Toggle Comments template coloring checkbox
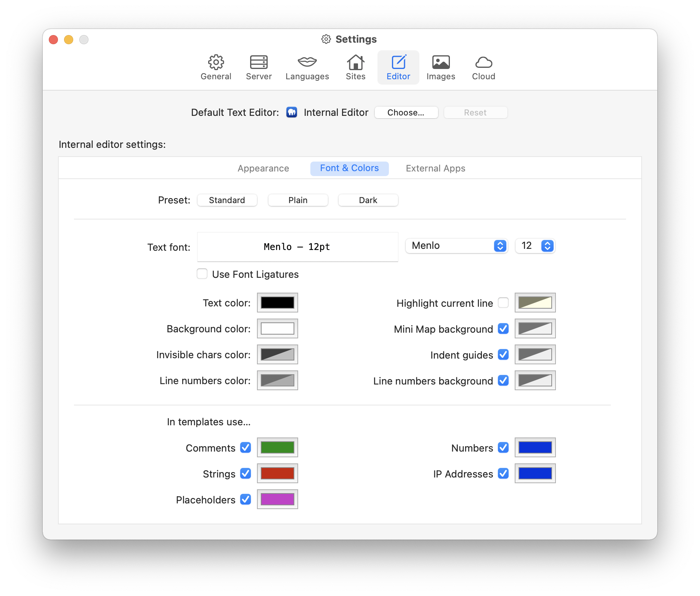Image resolution: width=700 pixels, height=596 pixels. pyautogui.click(x=246, y=447)
